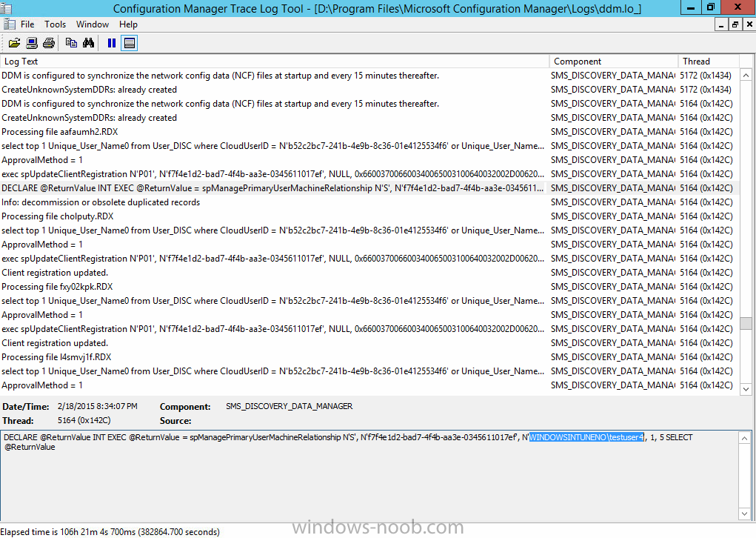Click the Copy to clipboard toolbar icon
This screenshot has width=756, height=538.
(x=71, y=43)
